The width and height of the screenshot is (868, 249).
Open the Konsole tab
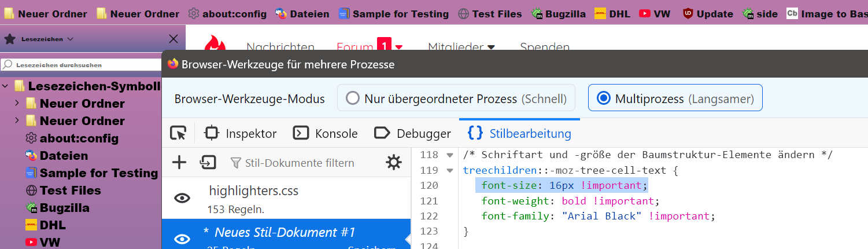click(x=326, y=134)
